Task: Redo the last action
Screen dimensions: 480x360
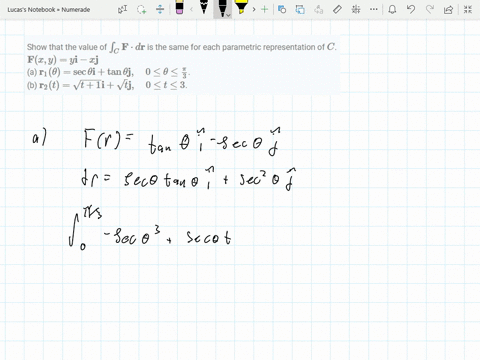Action: coord(430,9)
